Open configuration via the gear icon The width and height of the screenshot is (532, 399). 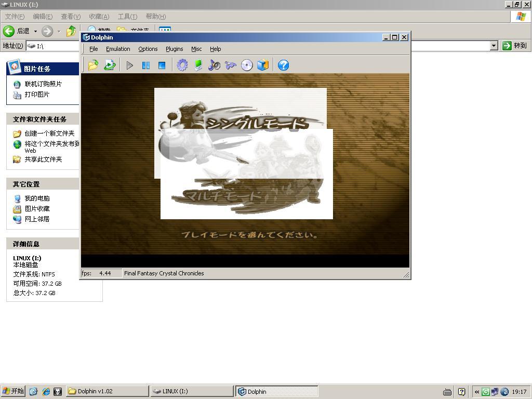pyautogui.click(x=182, y=65)
